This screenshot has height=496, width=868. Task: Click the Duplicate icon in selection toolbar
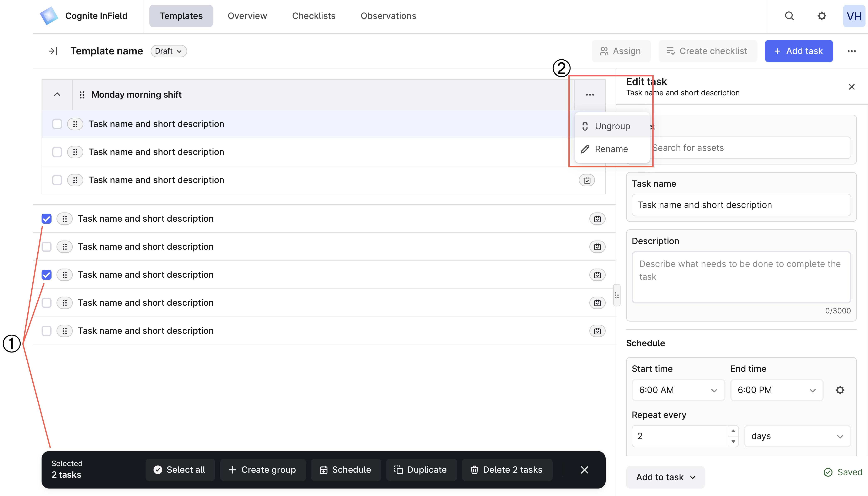coord(398,469)
